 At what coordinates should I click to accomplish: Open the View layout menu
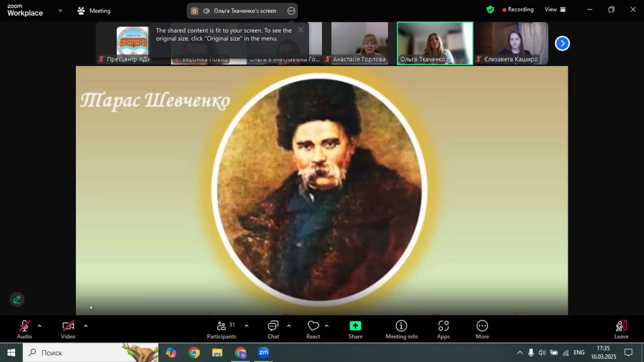point(555,10)
